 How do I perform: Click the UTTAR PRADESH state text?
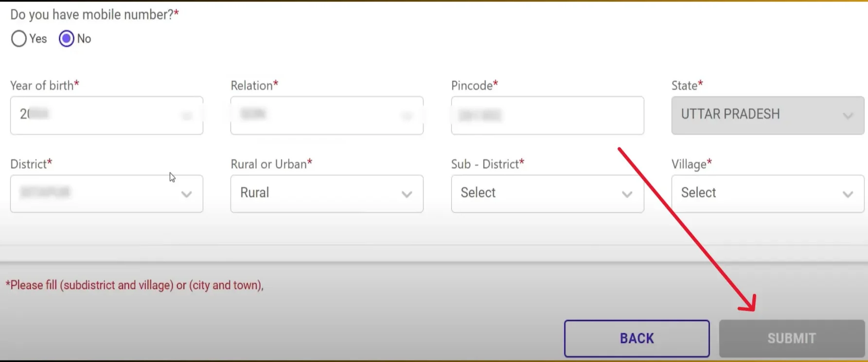(730, 114)
